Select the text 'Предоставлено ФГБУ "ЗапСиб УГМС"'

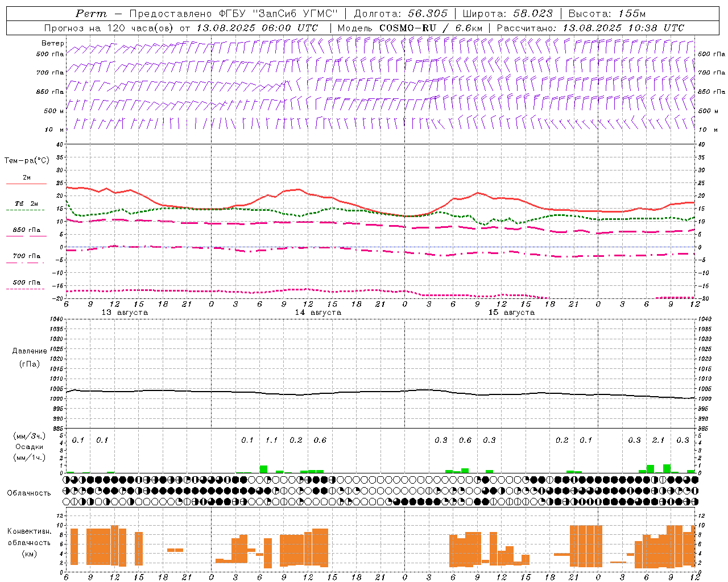[x=234, y=14]
